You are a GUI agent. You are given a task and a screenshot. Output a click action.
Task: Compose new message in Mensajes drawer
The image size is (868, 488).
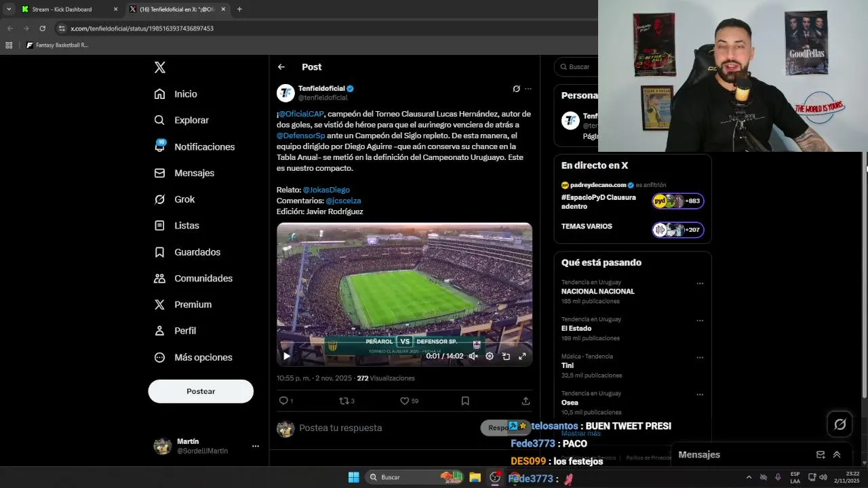point(821,455)
